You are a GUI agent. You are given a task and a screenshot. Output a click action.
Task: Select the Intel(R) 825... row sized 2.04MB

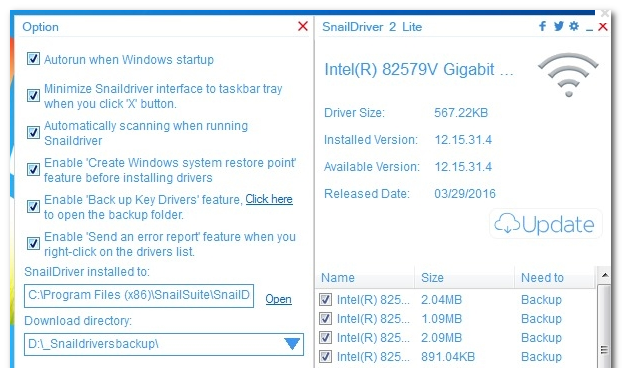click(x=456, y=299)
